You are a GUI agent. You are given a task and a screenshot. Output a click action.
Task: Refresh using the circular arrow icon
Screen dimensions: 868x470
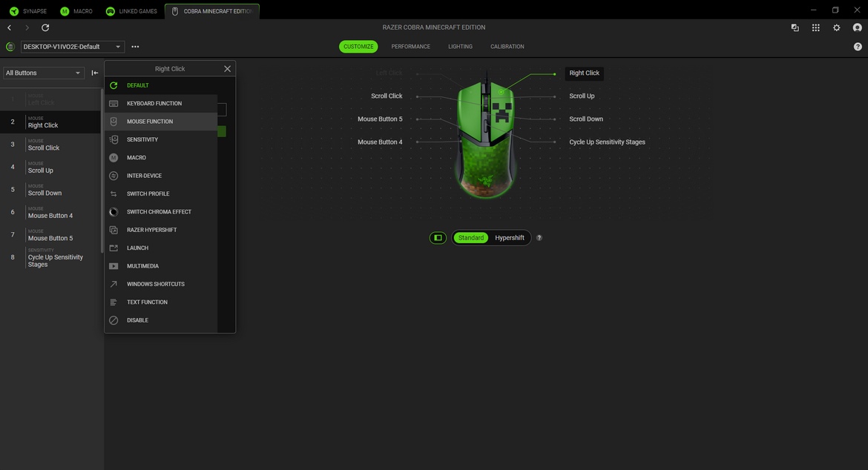(45, 27)
